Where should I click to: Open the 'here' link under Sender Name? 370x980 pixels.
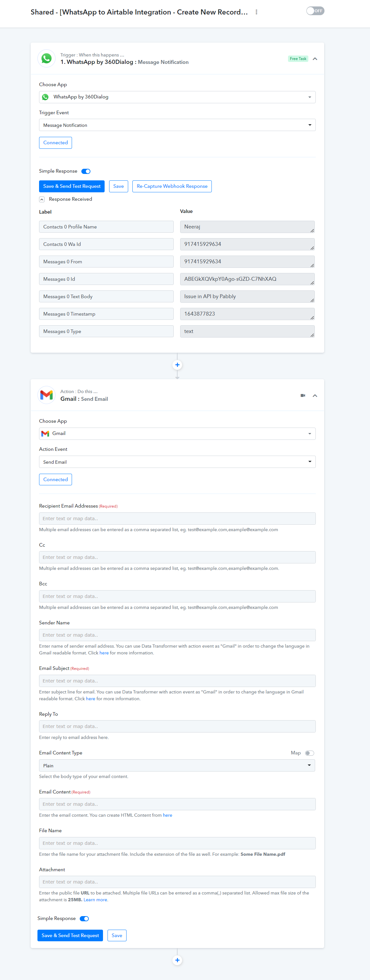point(104,653)
